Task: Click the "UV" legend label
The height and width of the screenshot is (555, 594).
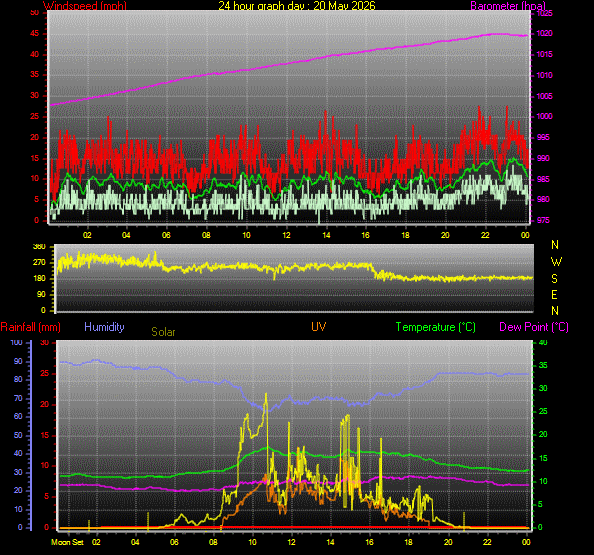Action: click(319, 327)
